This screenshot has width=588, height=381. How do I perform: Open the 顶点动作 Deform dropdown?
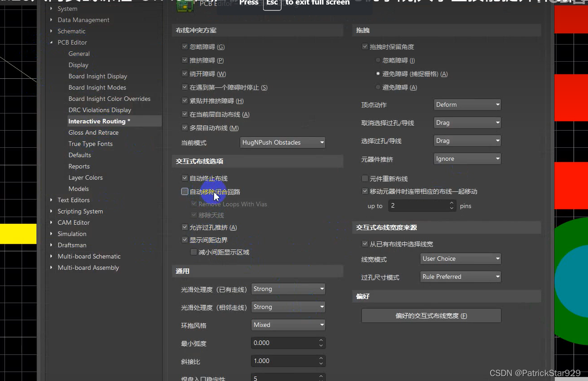pos(467,104)
